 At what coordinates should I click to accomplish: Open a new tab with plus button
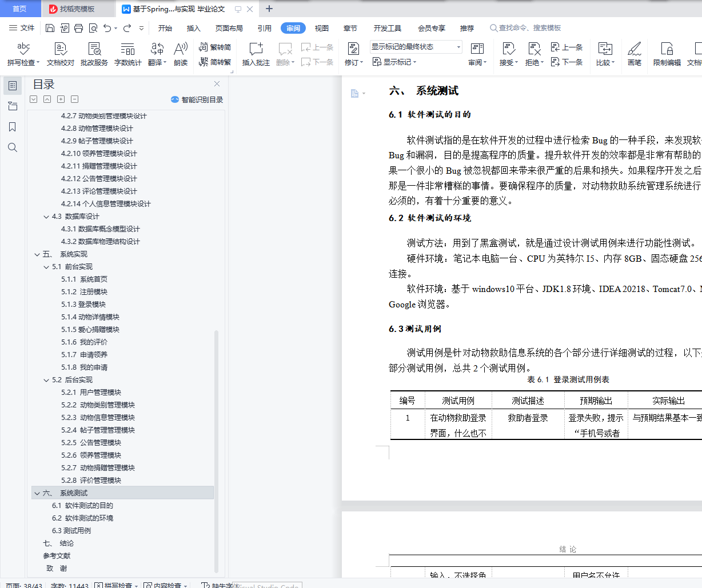(269, 9)
